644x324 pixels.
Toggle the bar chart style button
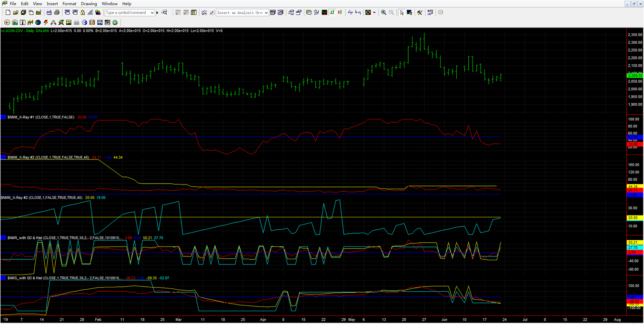[332, 12]
